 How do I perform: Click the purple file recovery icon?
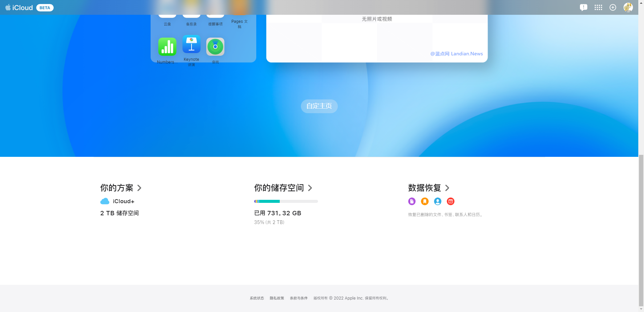(x=412, y=201)
